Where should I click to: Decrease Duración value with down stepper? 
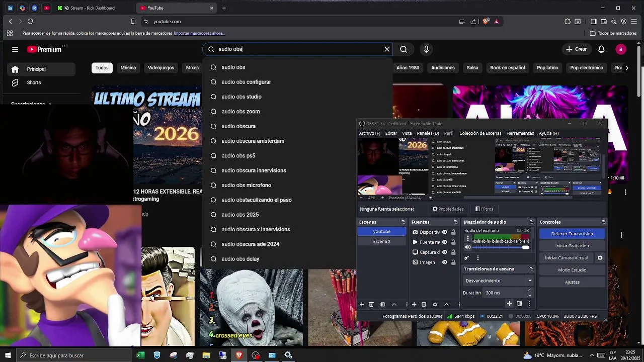(x=530, y=295)
